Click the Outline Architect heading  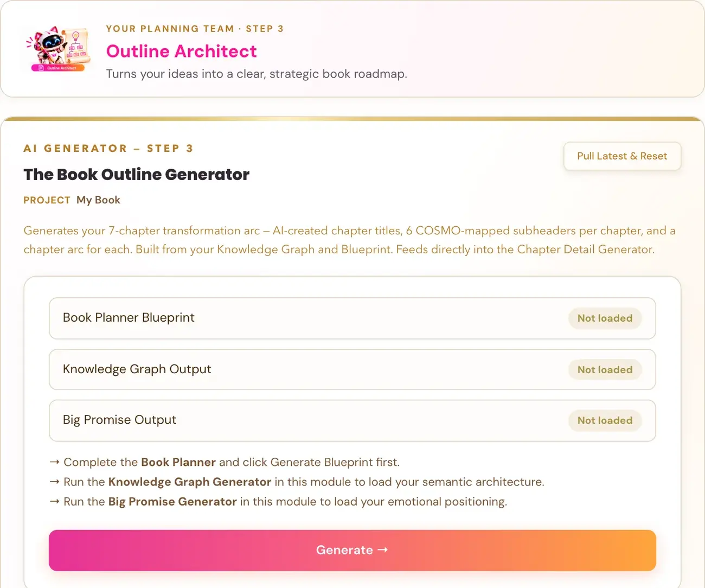pos(181,51)
